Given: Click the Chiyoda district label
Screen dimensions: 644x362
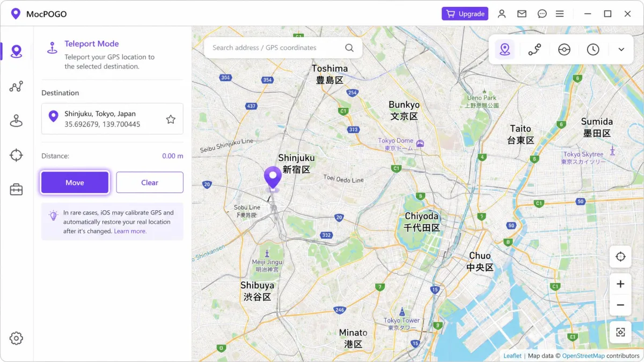Looking at the screenshot, I should [422, 221].
